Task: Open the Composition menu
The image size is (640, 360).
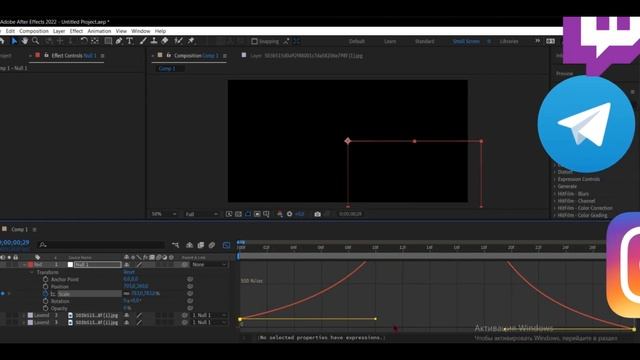Action: 34,31
